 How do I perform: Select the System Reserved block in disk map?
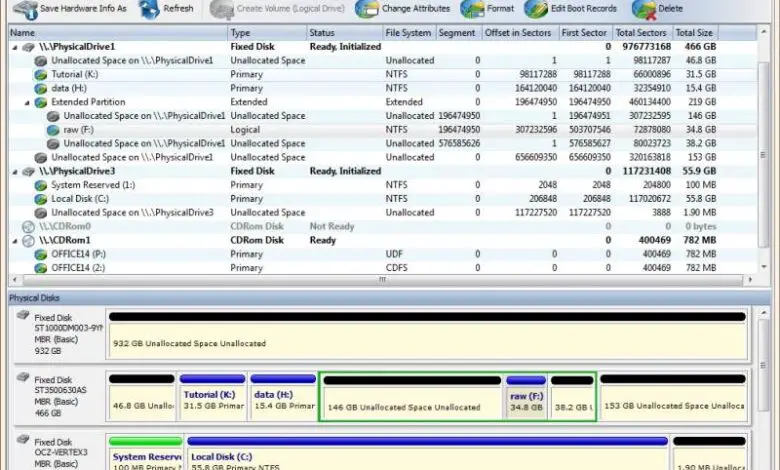click(x=145, y=453)
